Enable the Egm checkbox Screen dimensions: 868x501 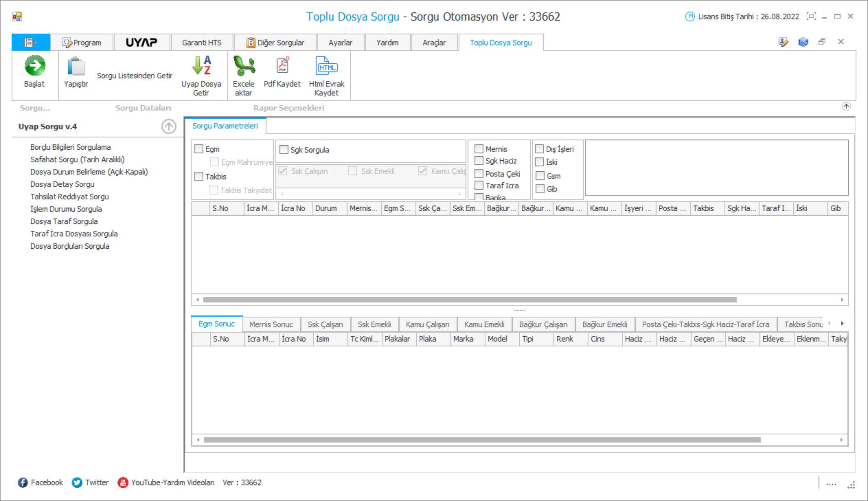coord(199,149)
